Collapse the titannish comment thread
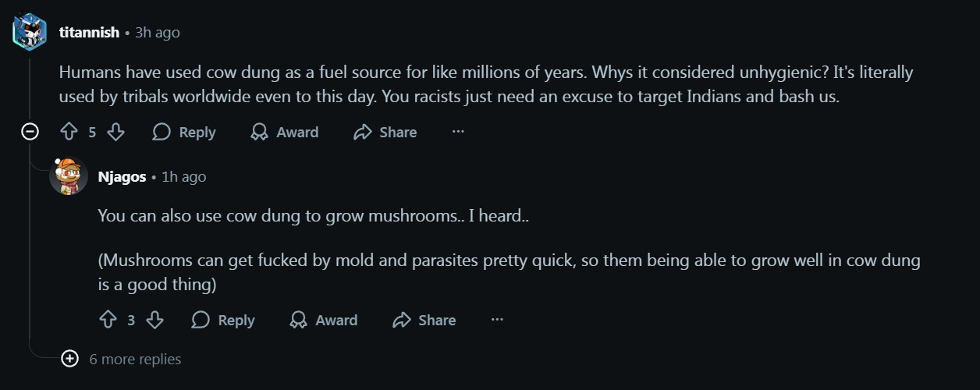 pos(30,132)
